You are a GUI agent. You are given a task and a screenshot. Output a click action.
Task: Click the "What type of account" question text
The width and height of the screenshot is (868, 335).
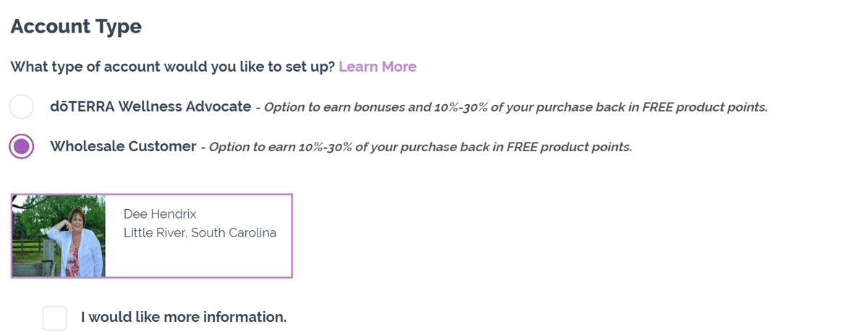click(173, 67)
